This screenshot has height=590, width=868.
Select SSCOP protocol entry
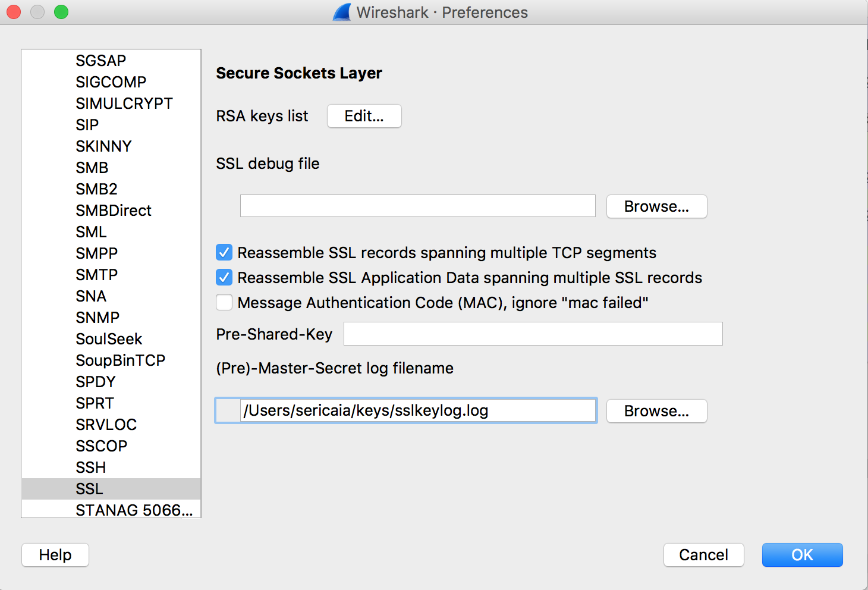point(111,446)
